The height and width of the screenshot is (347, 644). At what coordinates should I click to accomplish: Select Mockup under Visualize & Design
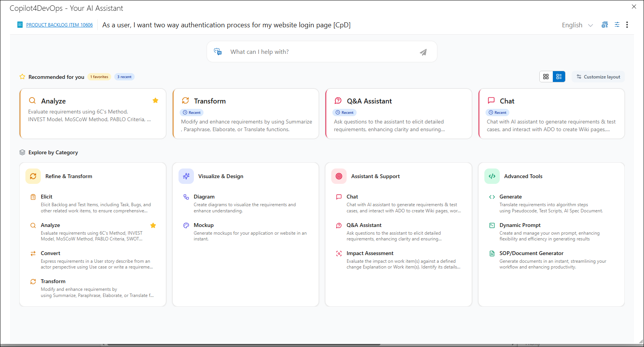[x=204, y=225]
